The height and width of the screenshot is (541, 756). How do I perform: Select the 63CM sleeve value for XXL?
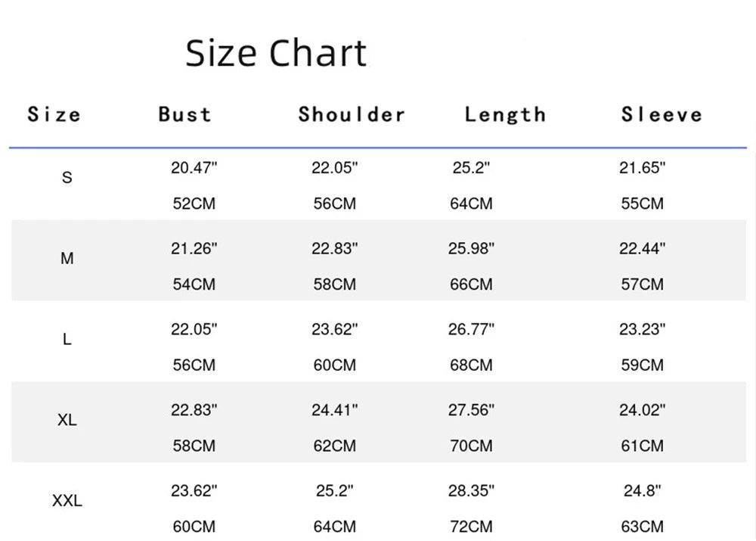tap(642, 527)
